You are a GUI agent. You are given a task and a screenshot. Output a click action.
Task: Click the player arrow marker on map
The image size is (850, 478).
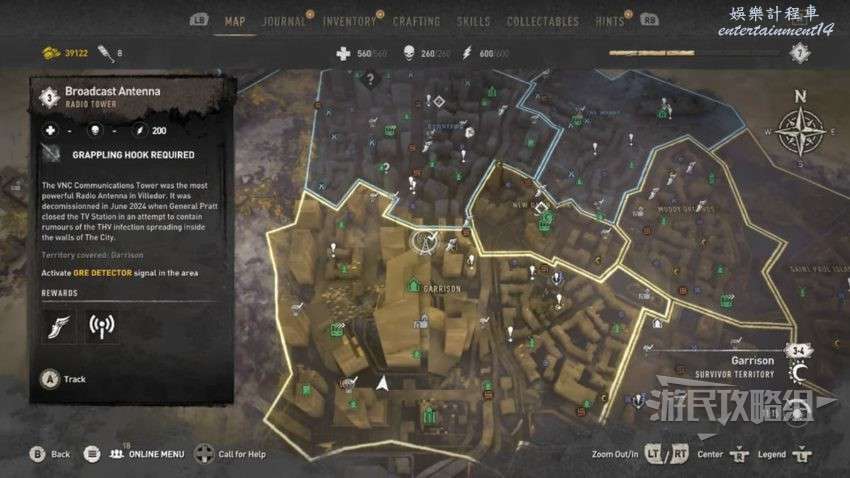383,383
